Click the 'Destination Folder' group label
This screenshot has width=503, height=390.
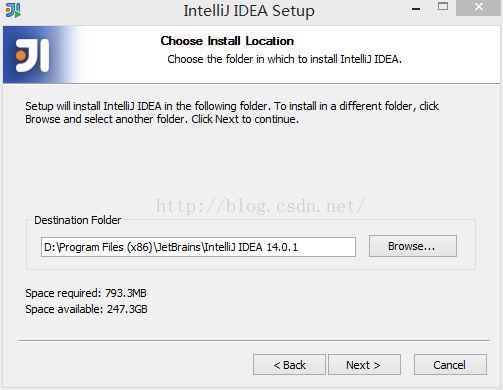(x=77, y=220)
